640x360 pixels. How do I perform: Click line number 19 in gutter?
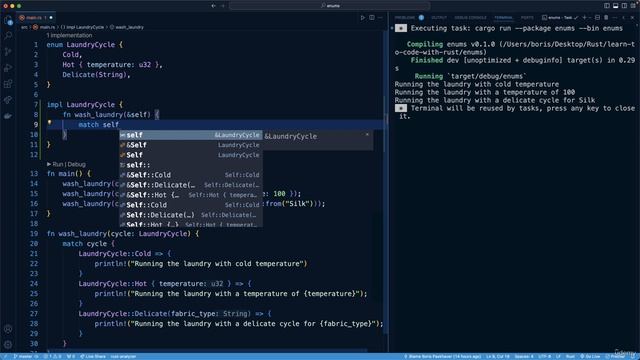coord(33,234)
